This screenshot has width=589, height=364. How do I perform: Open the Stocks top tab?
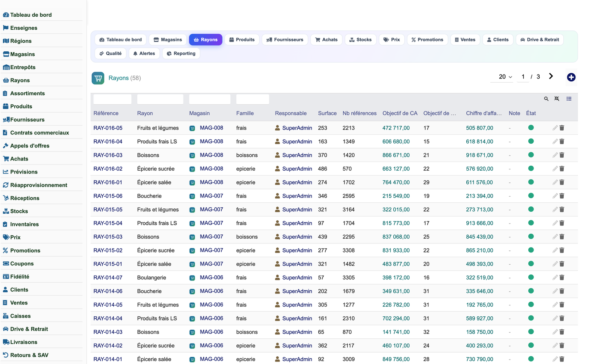point(360,39)
